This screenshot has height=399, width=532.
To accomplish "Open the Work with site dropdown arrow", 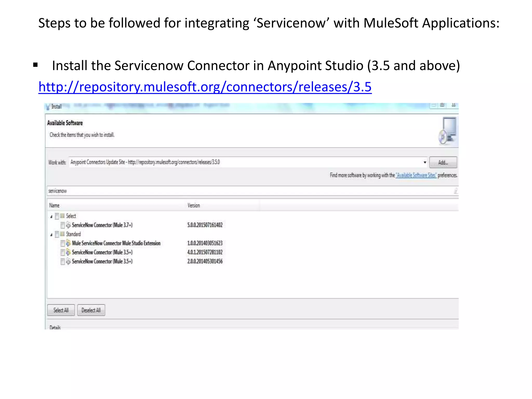I will point(425,162).
